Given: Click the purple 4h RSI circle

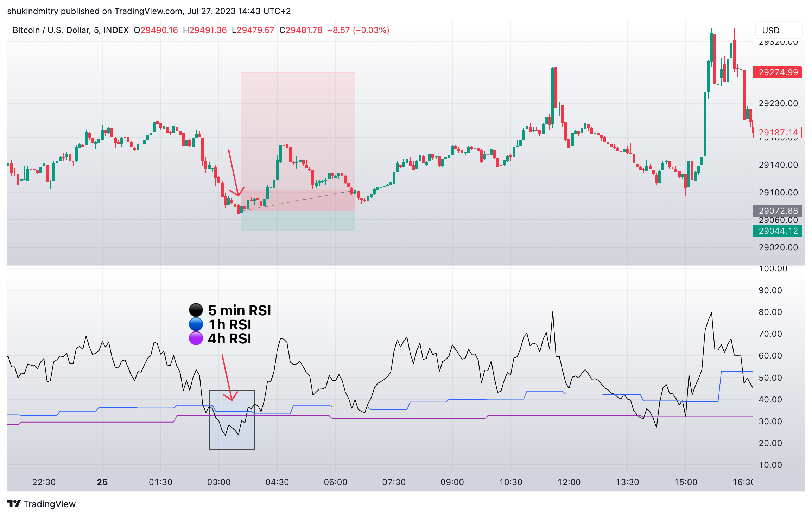Looking at the screenshot, I should (196, 338).
